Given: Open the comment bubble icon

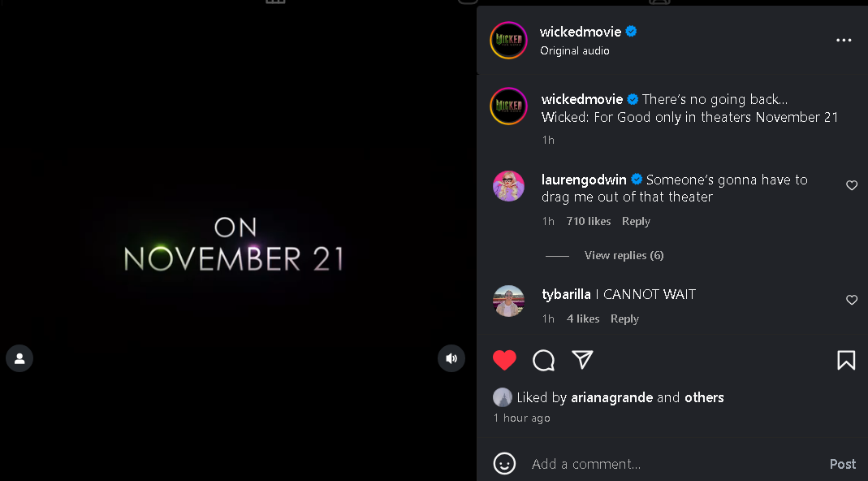Looking at the screenshot, I should (x=543, y=360).
